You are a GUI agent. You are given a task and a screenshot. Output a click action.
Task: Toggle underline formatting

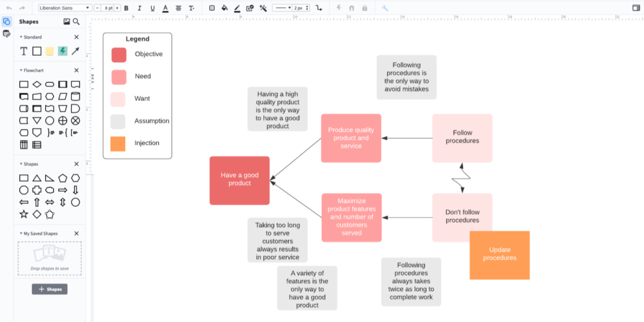point(152,8)
